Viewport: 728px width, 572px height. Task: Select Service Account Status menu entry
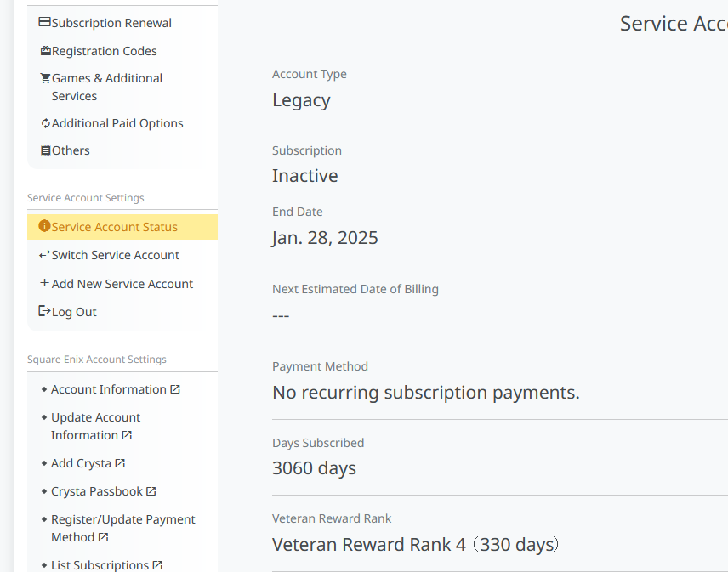pyautogui.click(x=122, y=227)
